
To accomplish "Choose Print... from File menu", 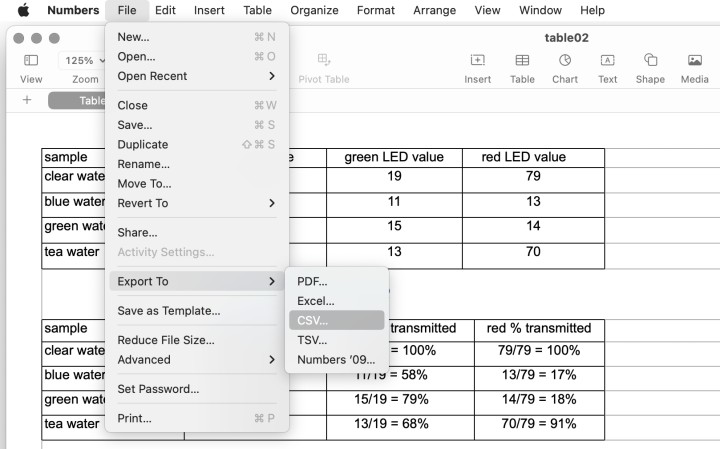I will pos(197,418).
